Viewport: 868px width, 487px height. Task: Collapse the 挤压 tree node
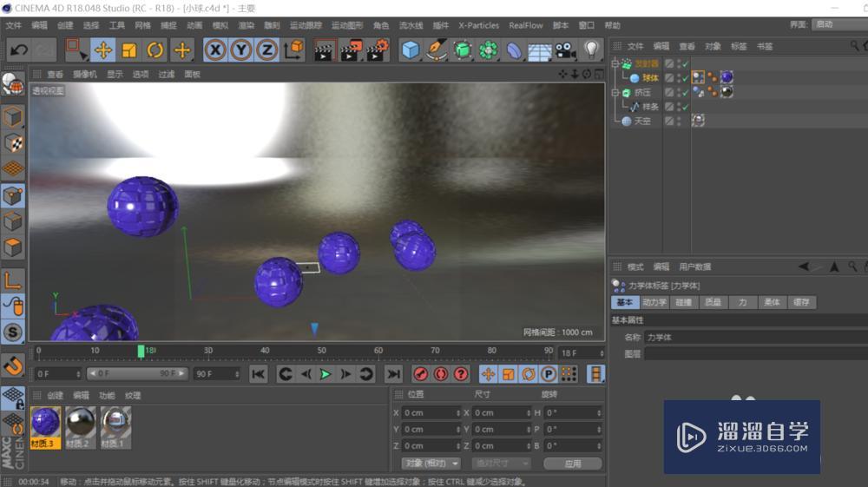615,92
